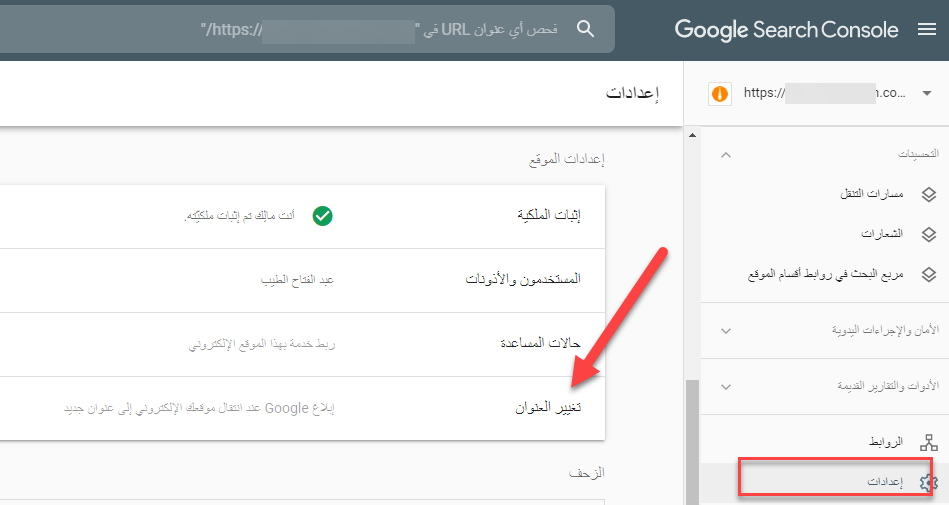Open تغيير العنوان change of address
The height and width of the screenshot is (505, 949).
click(302, 409)
